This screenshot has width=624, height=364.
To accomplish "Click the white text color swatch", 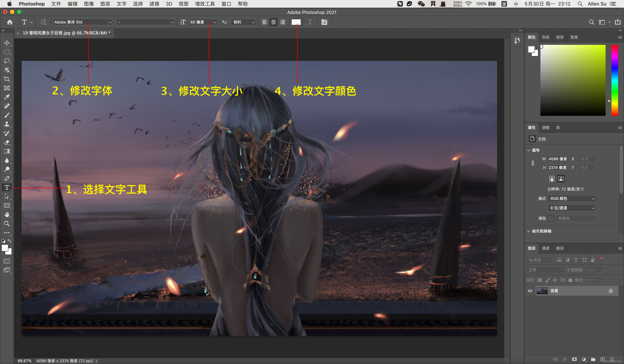I will (x=296, y=22).
